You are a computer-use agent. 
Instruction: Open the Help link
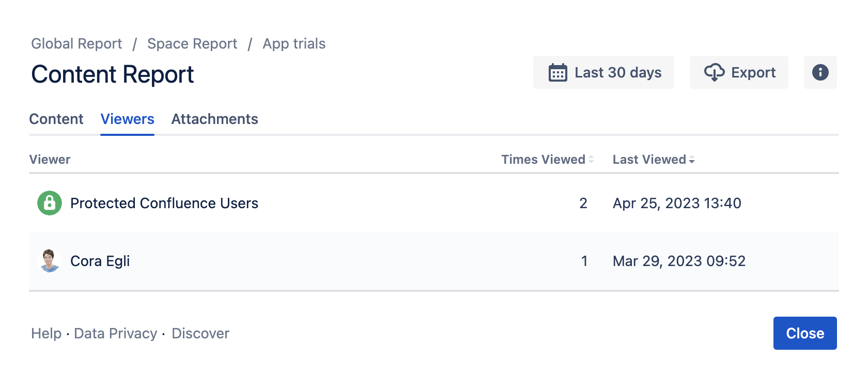coord(46,333)
